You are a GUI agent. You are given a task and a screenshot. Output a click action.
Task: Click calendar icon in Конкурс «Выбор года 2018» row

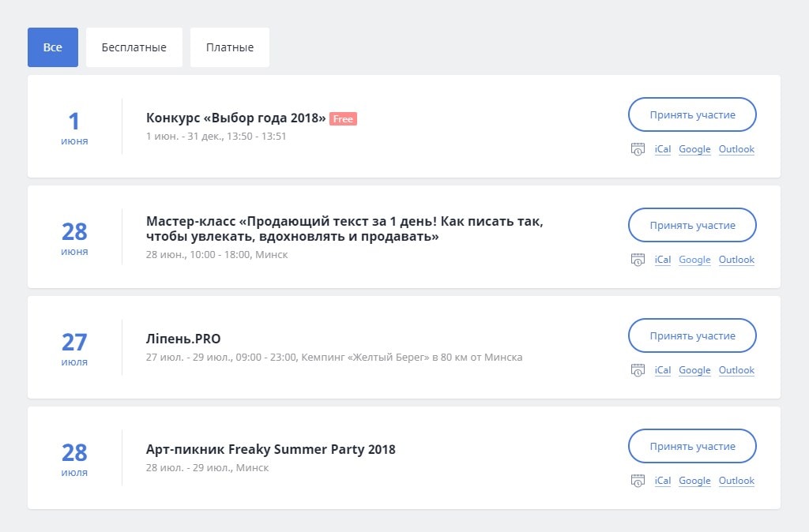[x=638, y=149]
